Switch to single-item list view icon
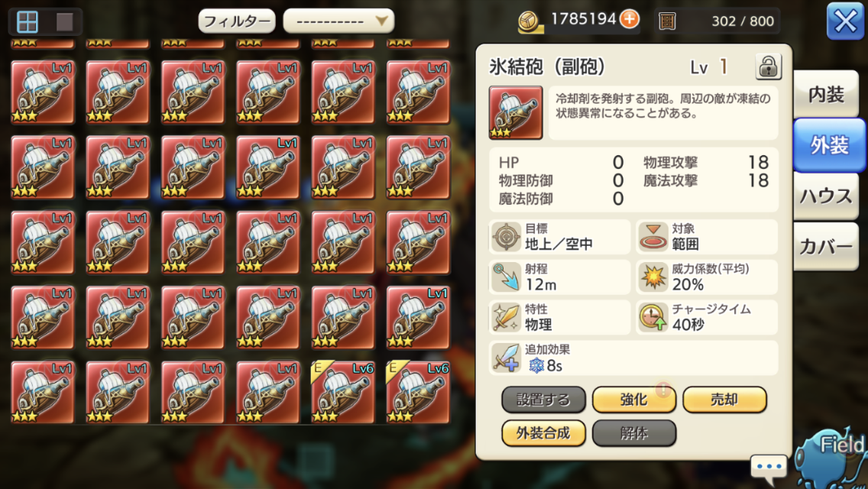This screenshot has width=868, height=489. (x=65, y=21)
